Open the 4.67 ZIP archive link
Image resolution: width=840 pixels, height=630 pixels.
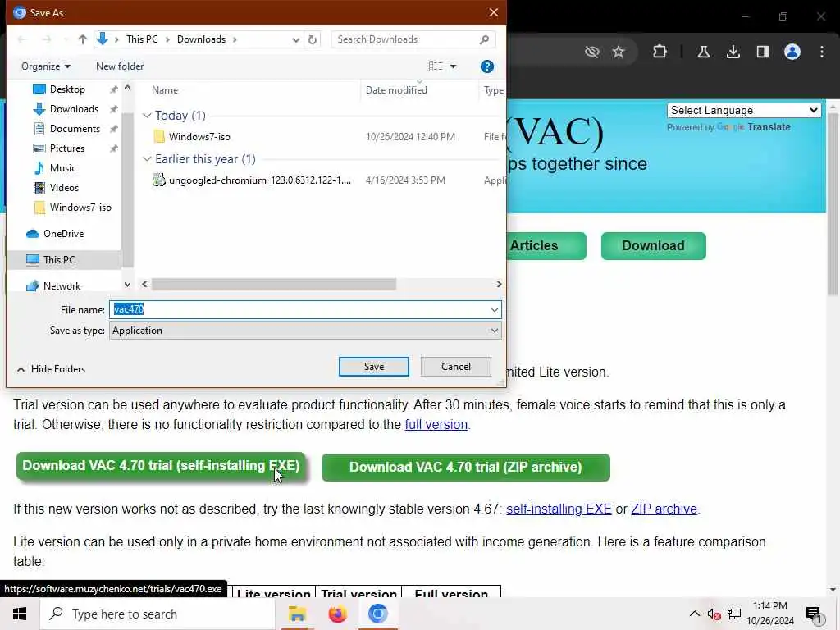(664, 509)
